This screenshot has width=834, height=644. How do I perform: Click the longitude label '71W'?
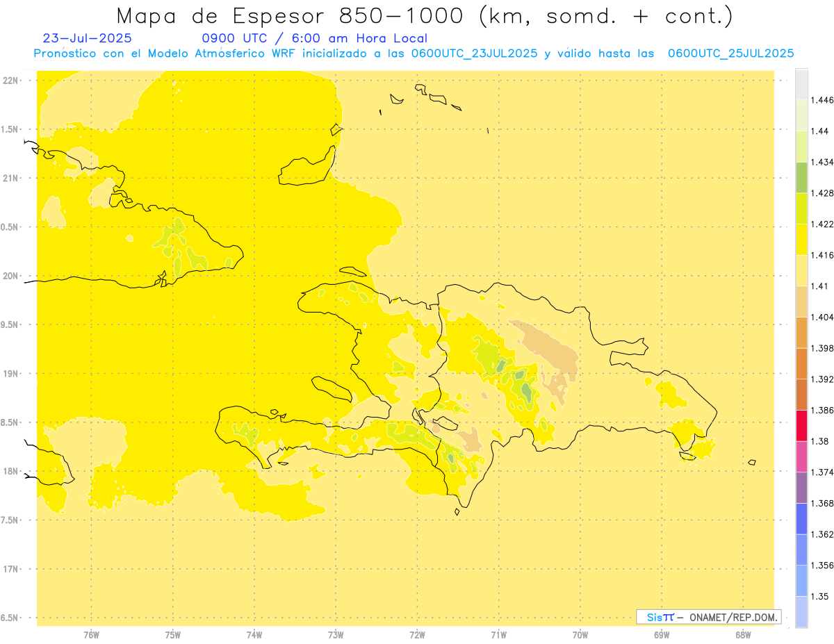click(x=498, y=635)
